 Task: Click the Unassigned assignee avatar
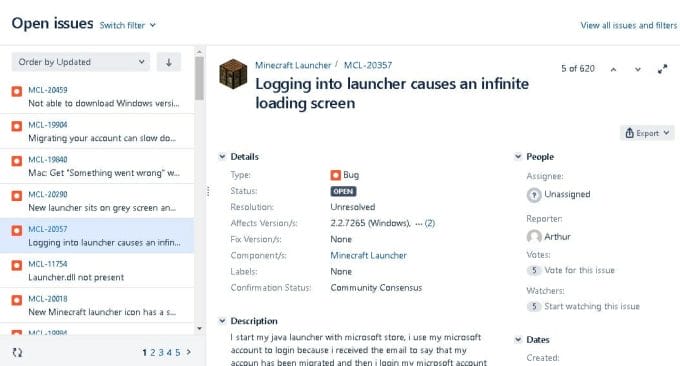534,195
